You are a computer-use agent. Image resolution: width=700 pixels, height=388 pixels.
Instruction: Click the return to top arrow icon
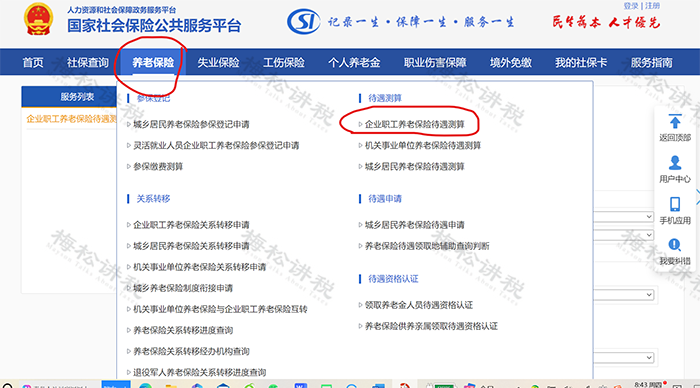pos(675,121)
